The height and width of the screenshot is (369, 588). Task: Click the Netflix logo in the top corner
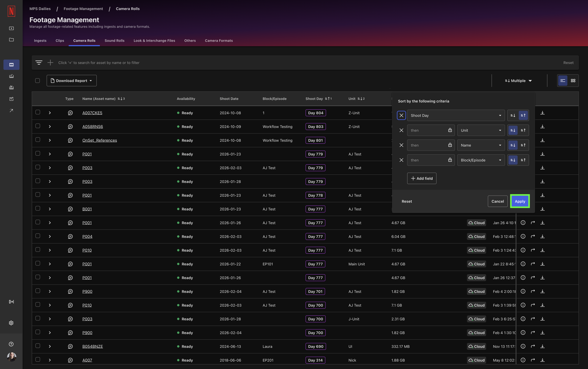click(11, 11)
